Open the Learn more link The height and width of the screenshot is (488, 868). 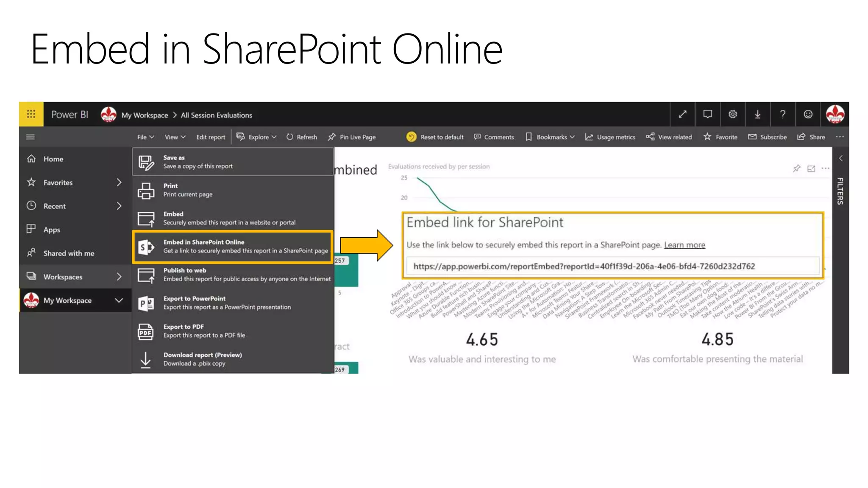point(684,245)
